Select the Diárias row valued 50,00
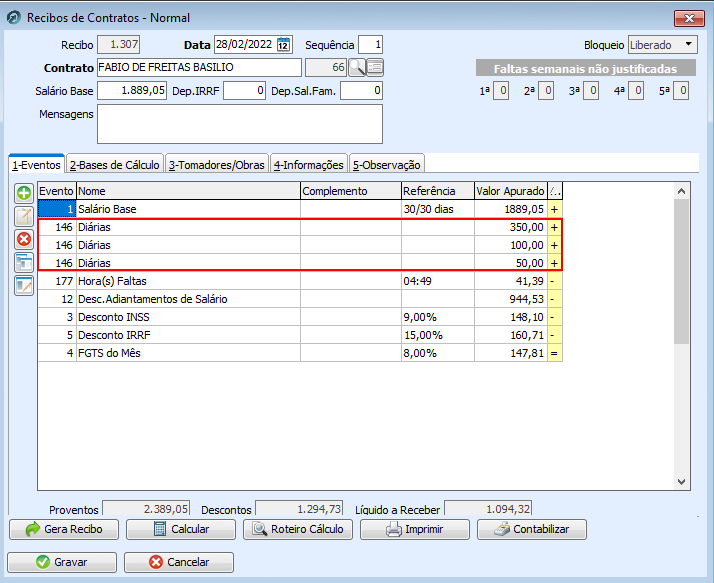 300,263
